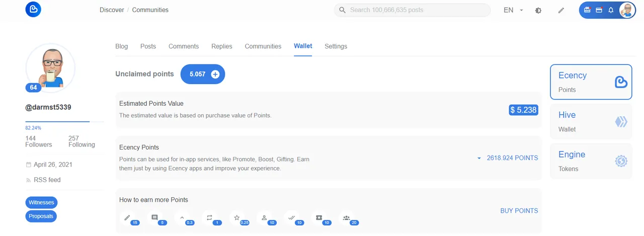Click the Hive logo on Wallet card
This screenshot has width=644, height=236.
621,122
